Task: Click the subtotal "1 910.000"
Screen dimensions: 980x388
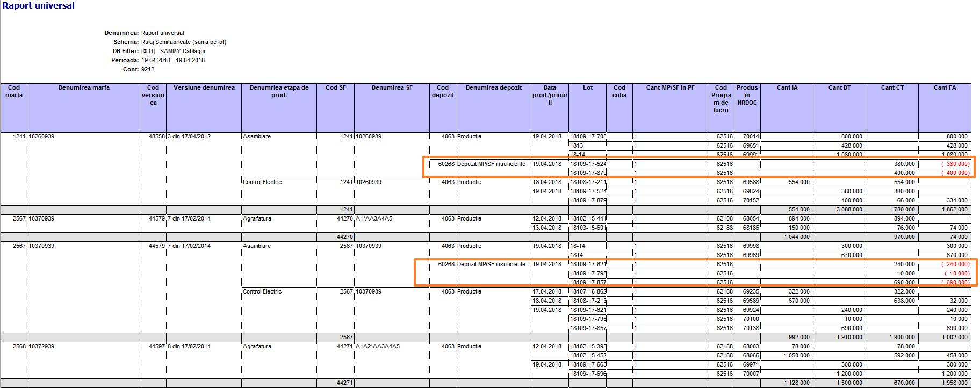Action: tap(849, 337)
